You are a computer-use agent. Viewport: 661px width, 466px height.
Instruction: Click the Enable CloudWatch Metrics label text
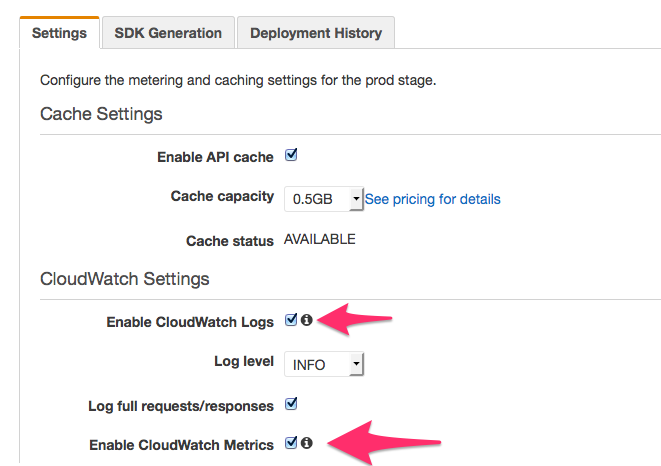[x=181, y=445]
